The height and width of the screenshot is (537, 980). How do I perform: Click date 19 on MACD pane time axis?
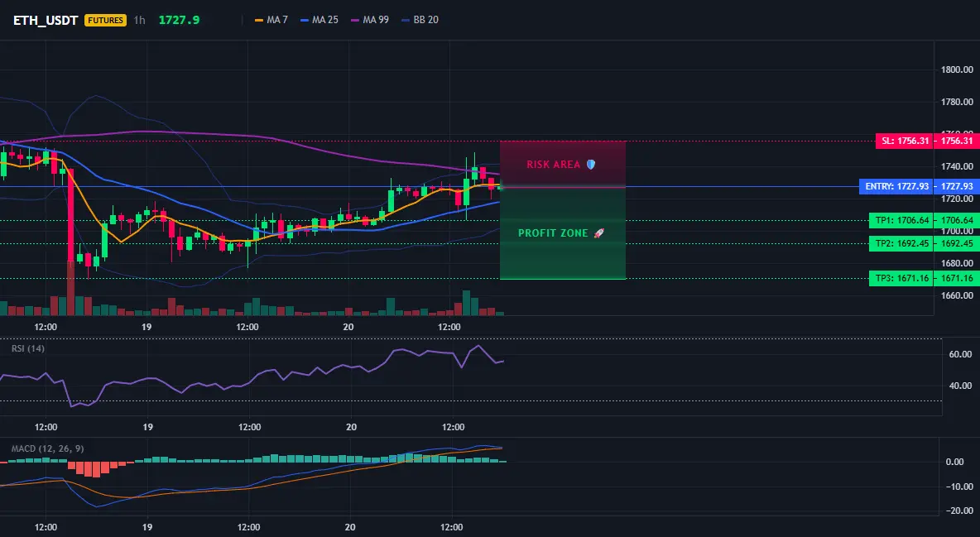tap(147, 527)
